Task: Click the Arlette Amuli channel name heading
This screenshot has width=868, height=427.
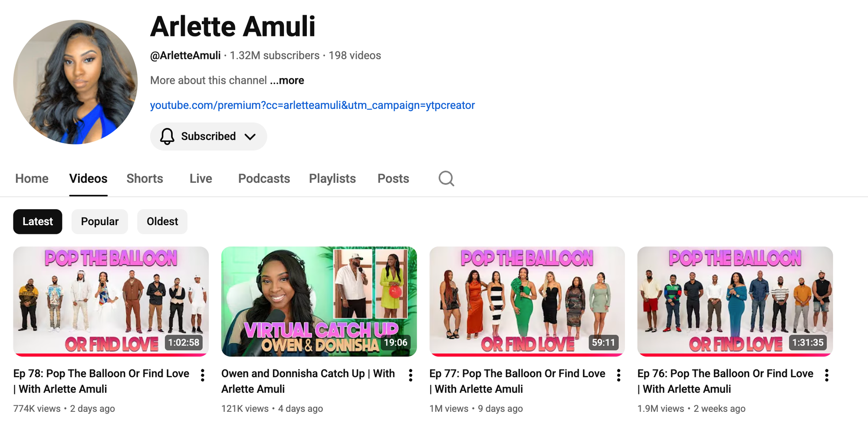Action: (x=233, y=26)
